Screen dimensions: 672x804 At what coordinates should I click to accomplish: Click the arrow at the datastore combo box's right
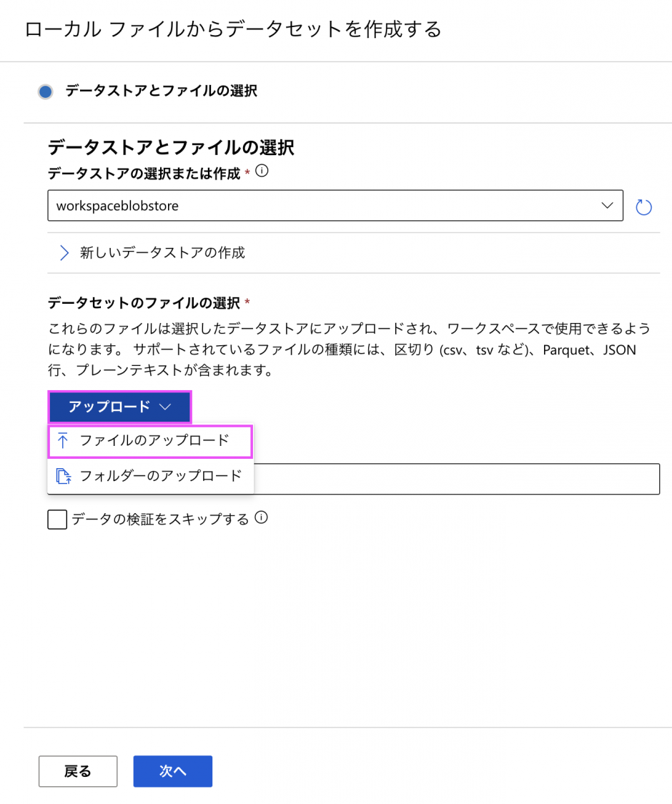click(x=608, y=206)
